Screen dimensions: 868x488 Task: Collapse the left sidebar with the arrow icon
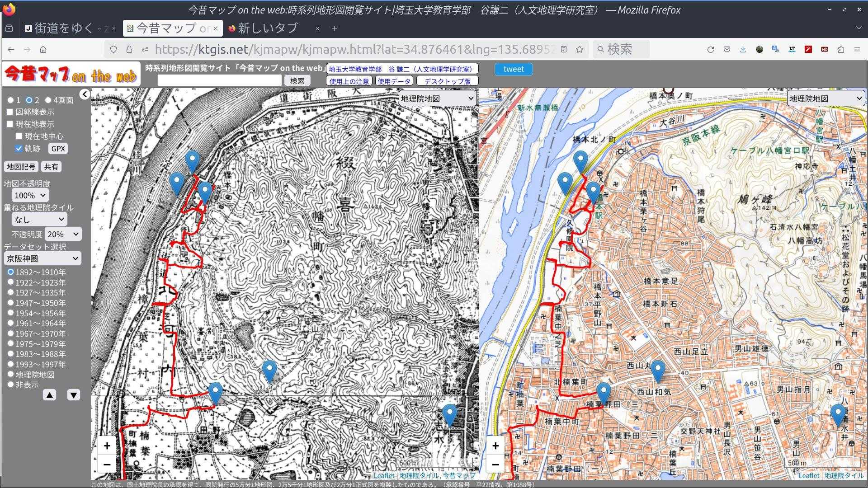85,94
